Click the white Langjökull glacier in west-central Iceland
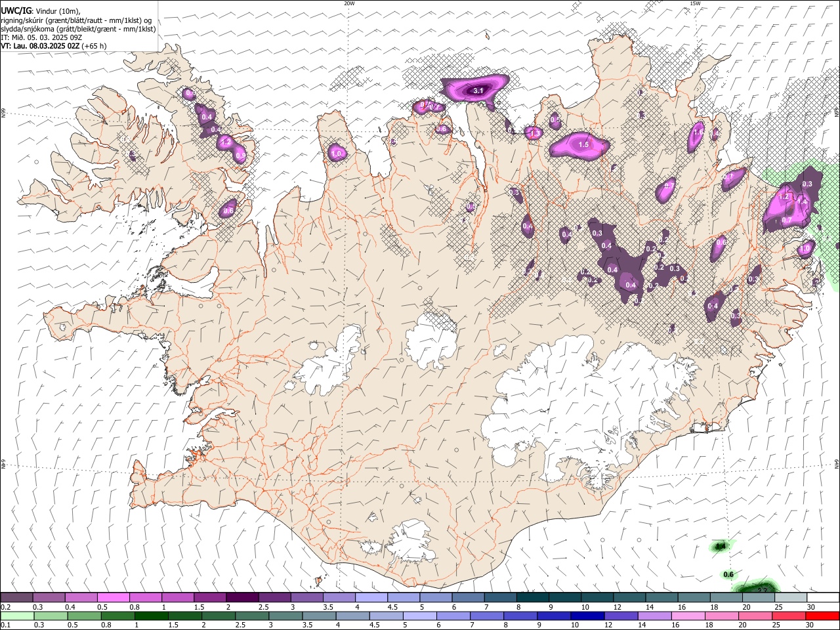Screen dimensions: 840x630 tap(329, 364)
